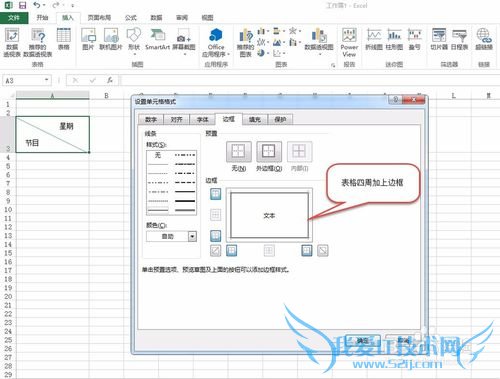Open the Screenshot tool in the ribbon
This screenshot has height=379, width=500.
(x=184, y=41)
